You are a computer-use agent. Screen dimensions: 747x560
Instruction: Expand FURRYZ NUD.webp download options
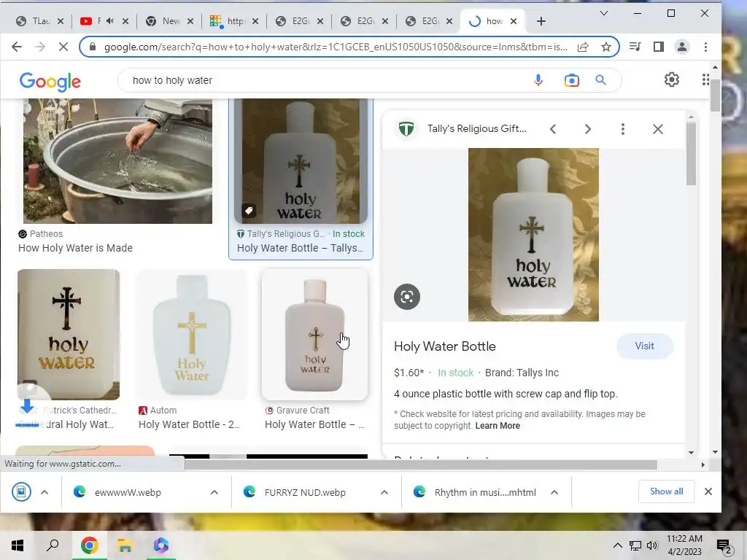tap(384, 492)
